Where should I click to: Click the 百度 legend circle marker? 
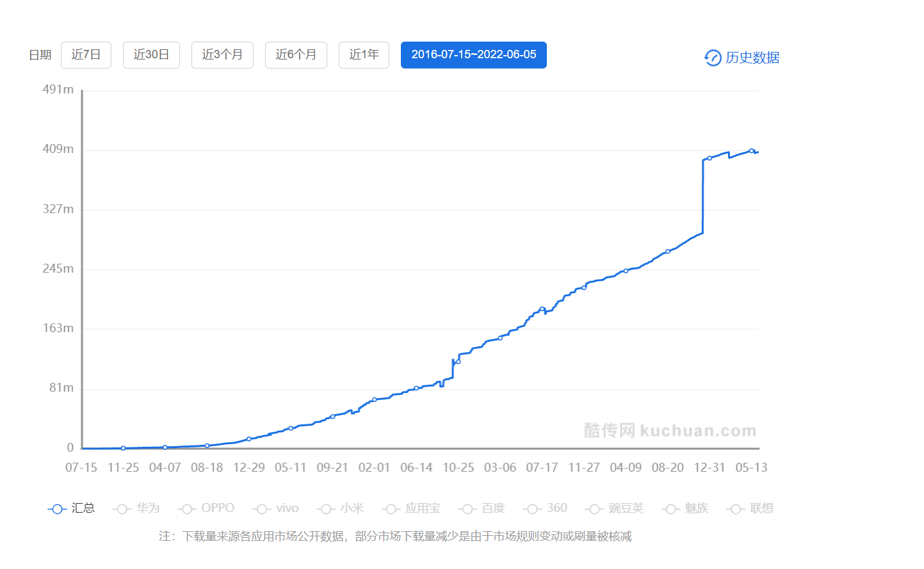pos(468,508)
